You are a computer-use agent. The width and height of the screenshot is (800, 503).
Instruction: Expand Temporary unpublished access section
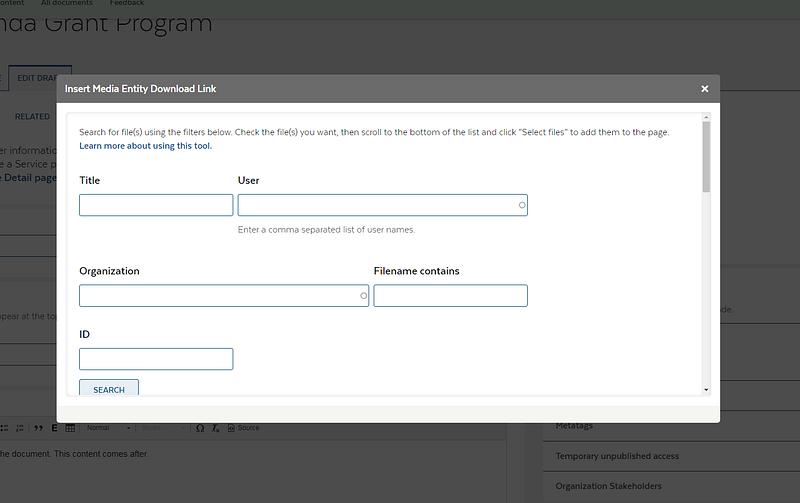[671, 456]
